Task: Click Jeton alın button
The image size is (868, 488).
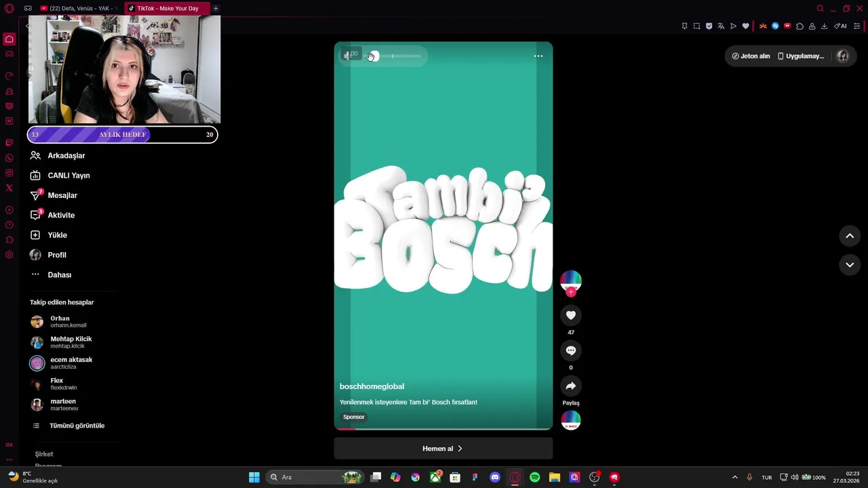Action: 751,56
